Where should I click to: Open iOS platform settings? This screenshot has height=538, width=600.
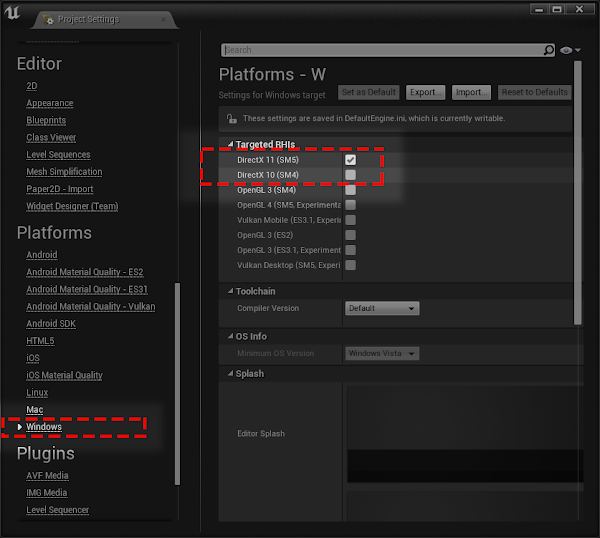click(33, 358)
